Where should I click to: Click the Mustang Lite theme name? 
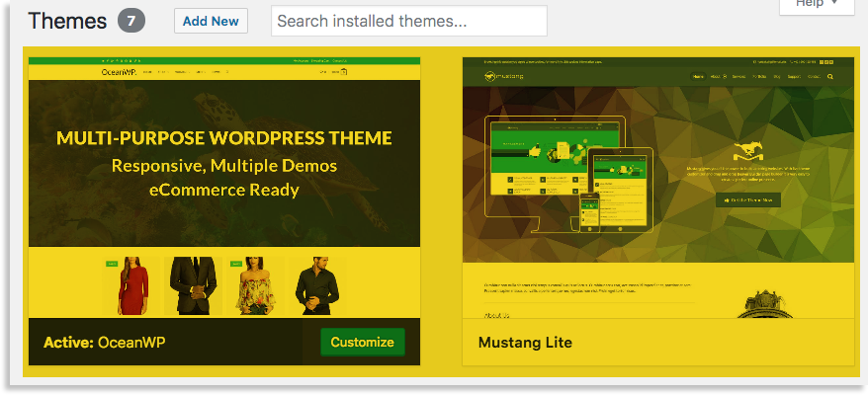[525, 343]
